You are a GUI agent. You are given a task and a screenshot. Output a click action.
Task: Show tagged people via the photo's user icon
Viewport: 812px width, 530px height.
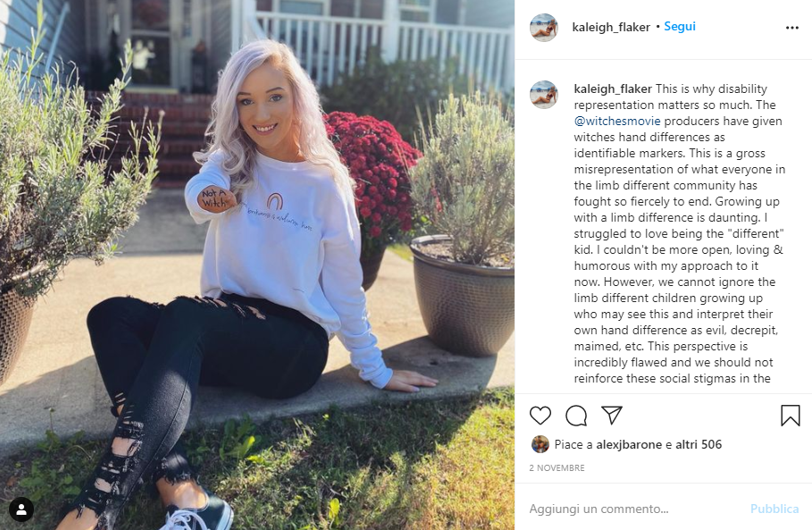(x=21, y=509)
